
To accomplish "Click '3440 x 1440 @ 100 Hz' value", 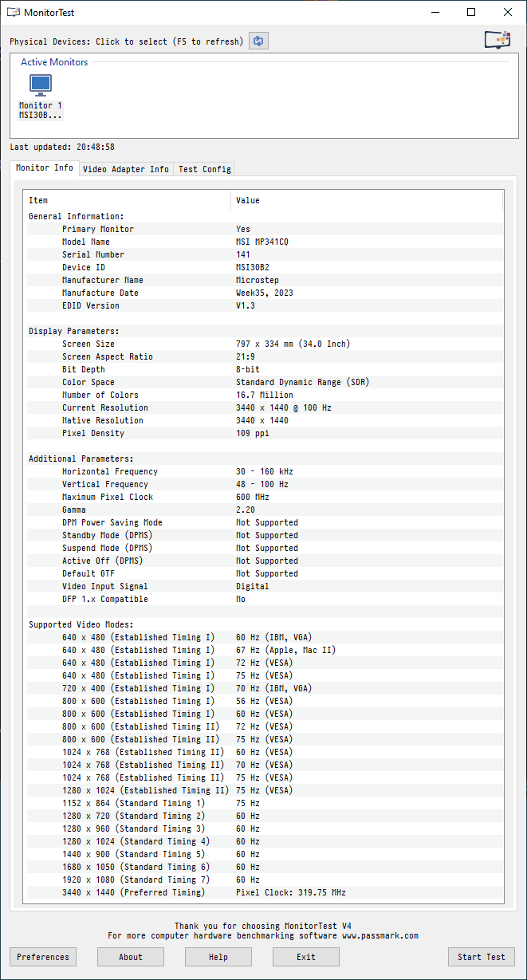I will point(284,407).
